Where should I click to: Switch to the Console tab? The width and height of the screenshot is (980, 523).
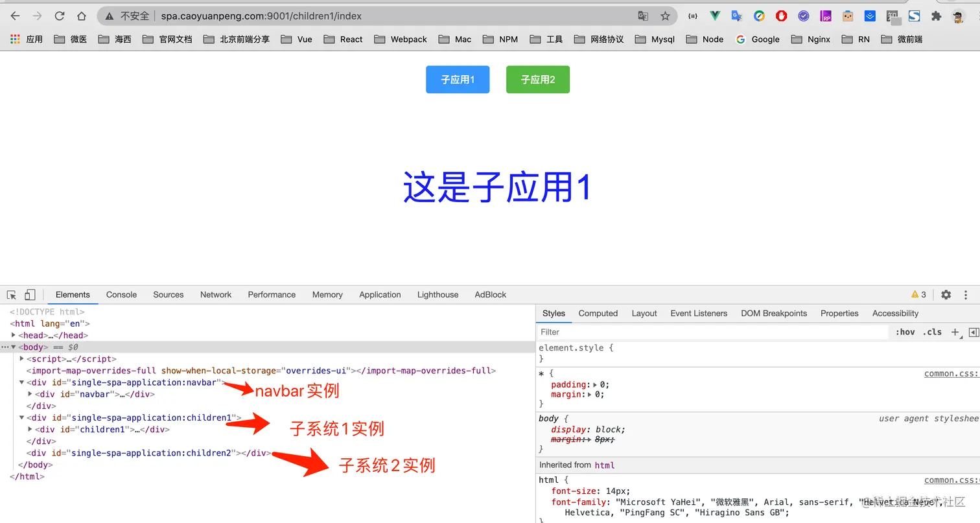coord(121,295)
